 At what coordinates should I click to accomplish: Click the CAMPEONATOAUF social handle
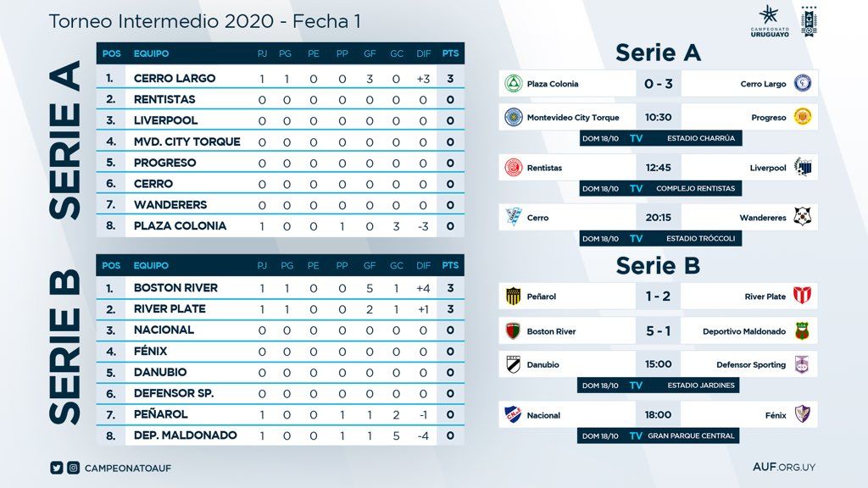tap(128, 468)
